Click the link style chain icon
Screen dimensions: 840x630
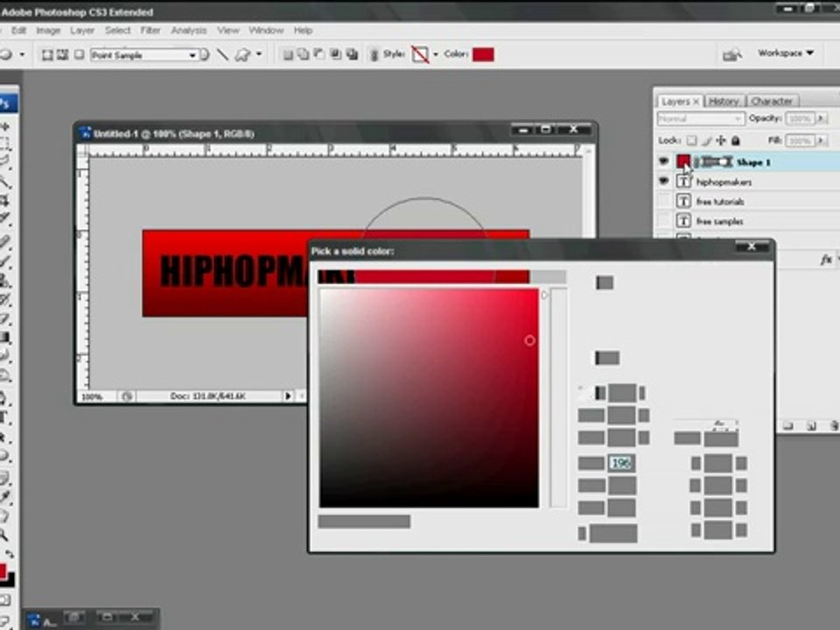374,54
